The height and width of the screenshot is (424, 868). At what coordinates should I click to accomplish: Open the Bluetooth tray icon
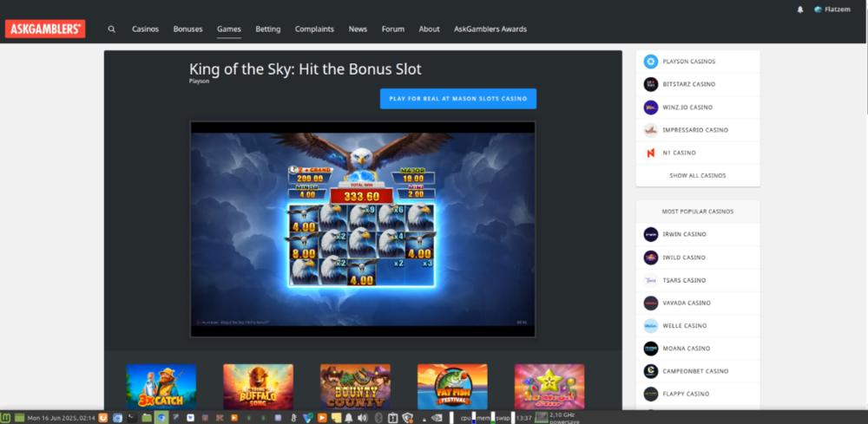pyautogui.click(x=379, y=417)
